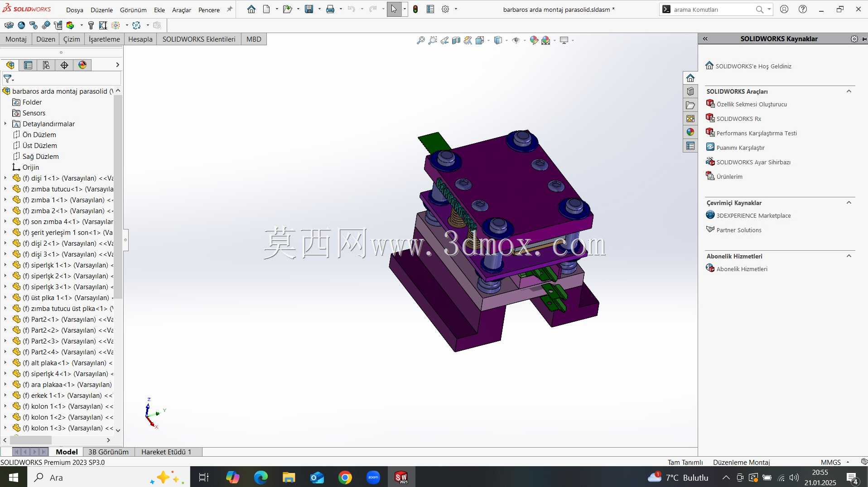The width and height of the screenshot is (868, 487).
Task: Open 3DEXPERIENCE Marketplace link
Action: tap(754, 216)
